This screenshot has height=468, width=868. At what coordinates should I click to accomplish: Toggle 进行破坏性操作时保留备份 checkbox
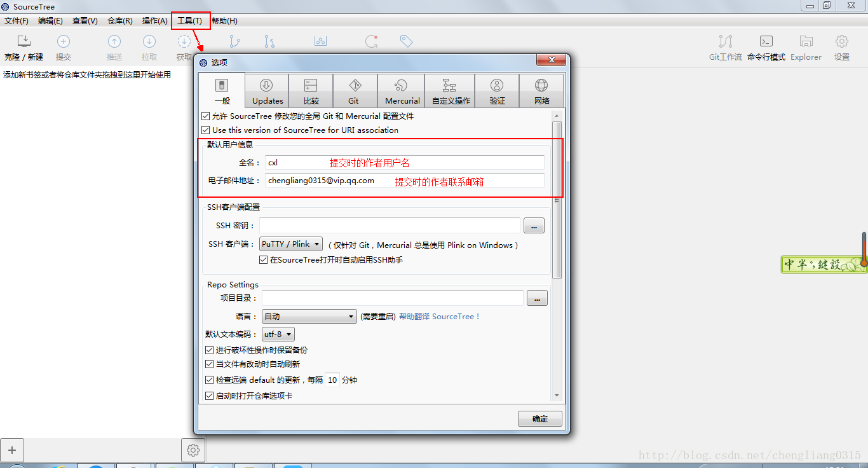click(210, 350)
